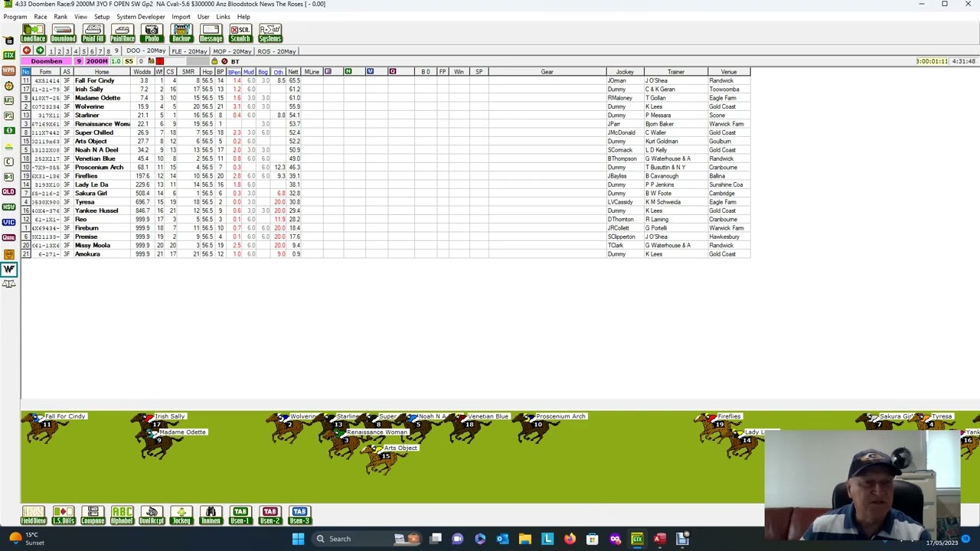Click the green N column header swatch

pyautogui.click(x=348, y=72)
